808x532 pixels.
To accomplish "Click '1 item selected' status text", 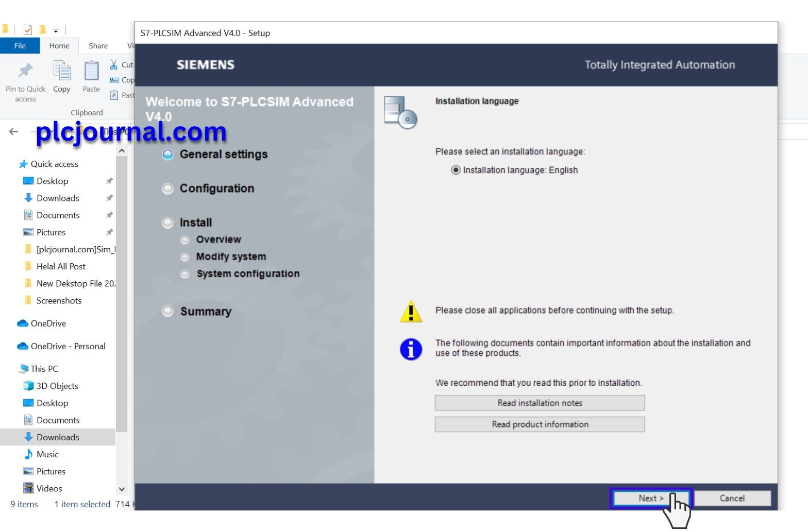I will [82, 504].
